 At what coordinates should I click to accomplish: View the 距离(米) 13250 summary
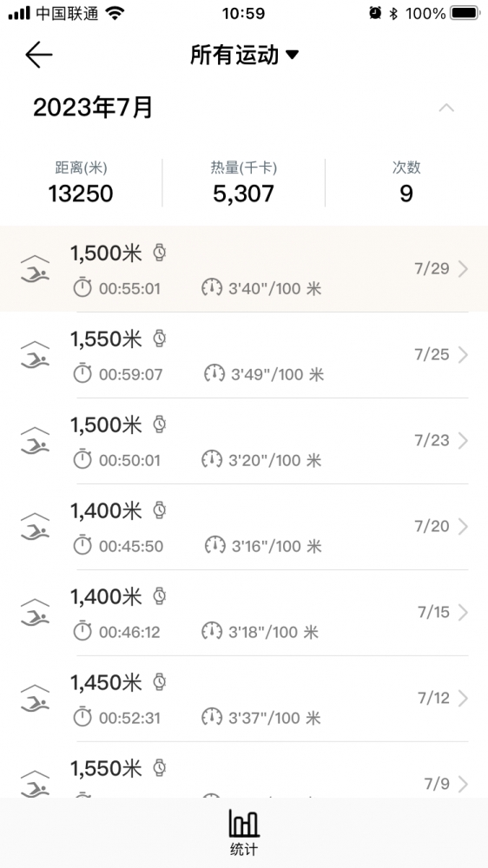point(81,183)
